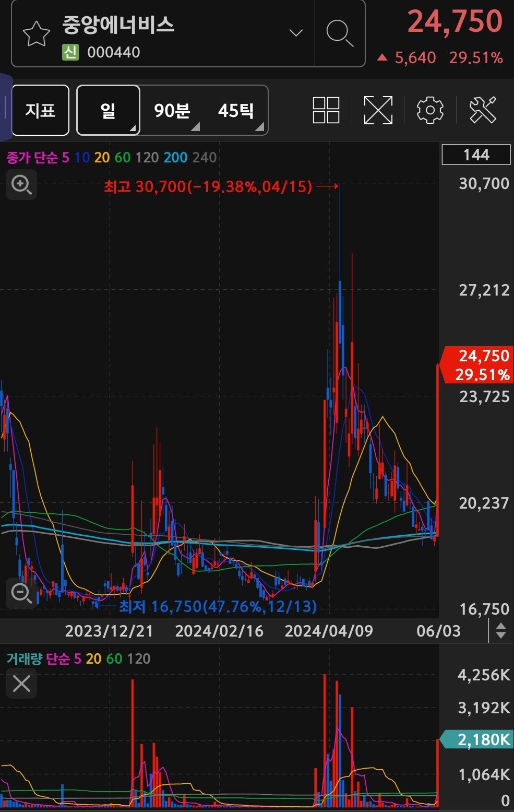Add 중앙에너비스 to favorites with star icon
Screen dimensions: 514x812
[37, 34]
